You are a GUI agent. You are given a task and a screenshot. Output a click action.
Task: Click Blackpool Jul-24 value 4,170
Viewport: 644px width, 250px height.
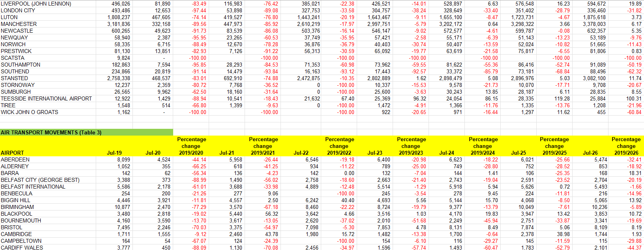pyautogui.click(x=456, y=214)
